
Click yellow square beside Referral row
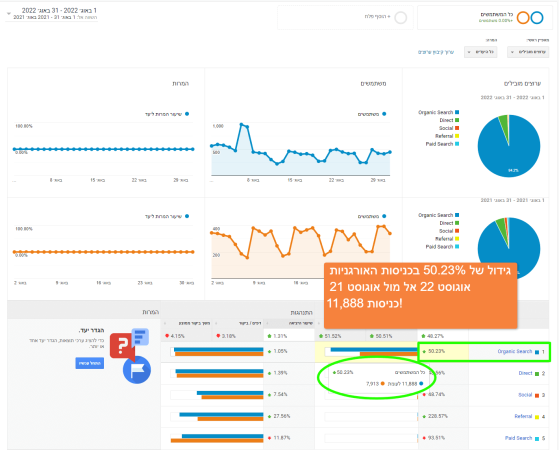[x=537, y=417]
